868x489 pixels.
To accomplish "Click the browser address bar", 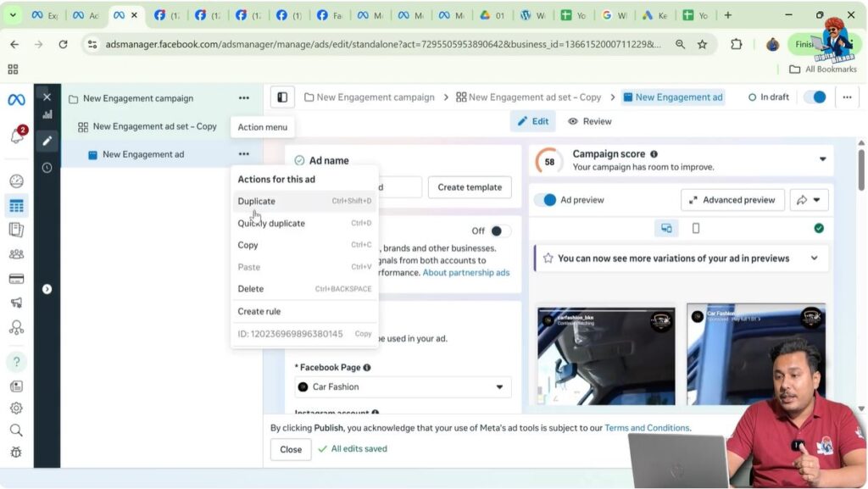I will click(383, 44).
